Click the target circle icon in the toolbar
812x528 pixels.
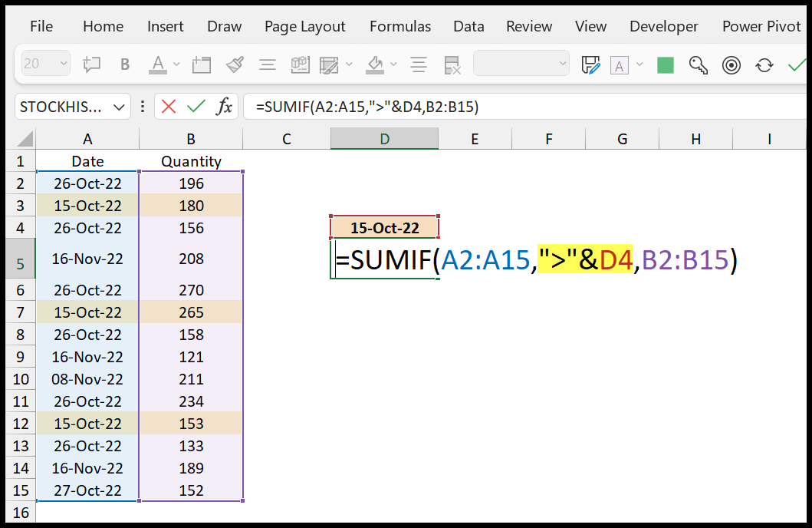(x=731, y=65)
